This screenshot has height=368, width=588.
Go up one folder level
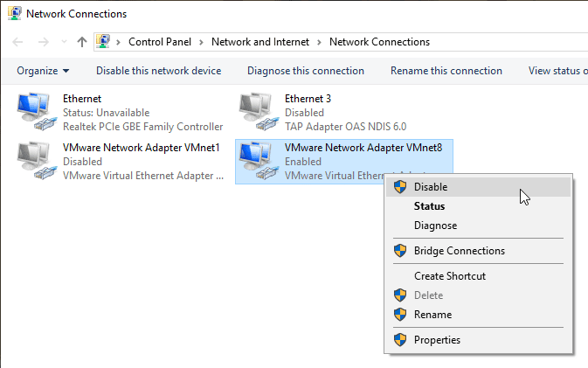(x=82, y=42)
